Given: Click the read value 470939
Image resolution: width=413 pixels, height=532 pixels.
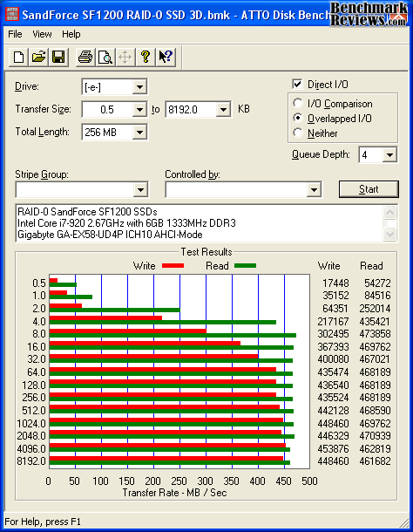Looking at the screenshot, I should click(375, 436).
